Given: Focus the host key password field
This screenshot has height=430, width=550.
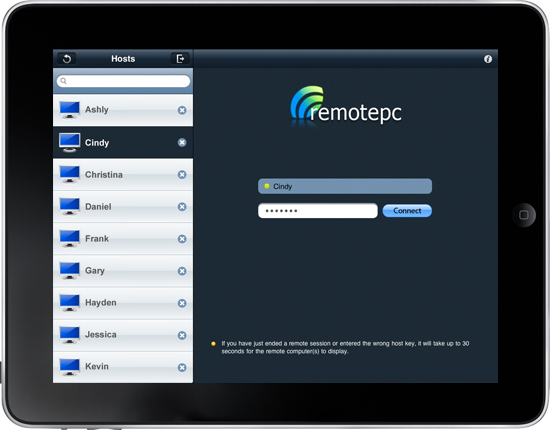Looking at the screenshot, I should pos(318,211).
